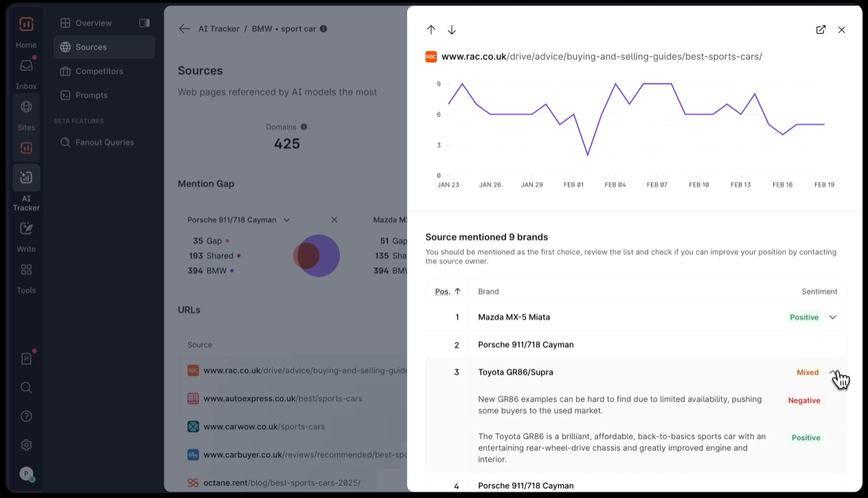The height and width of the screenshot is (498, 868).
Task: Click the discount tag icon above search
Action: pos(26,359)
